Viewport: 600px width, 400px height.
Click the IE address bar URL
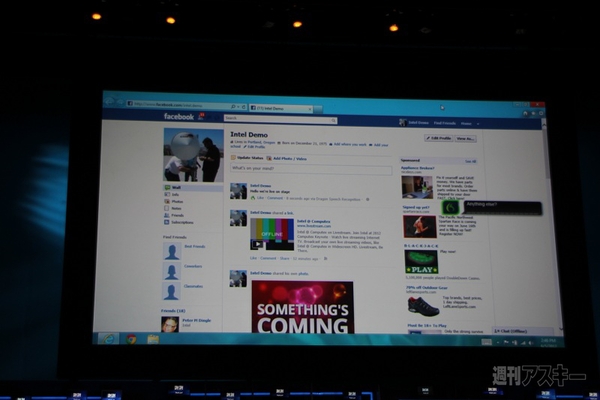click(168, 104)
